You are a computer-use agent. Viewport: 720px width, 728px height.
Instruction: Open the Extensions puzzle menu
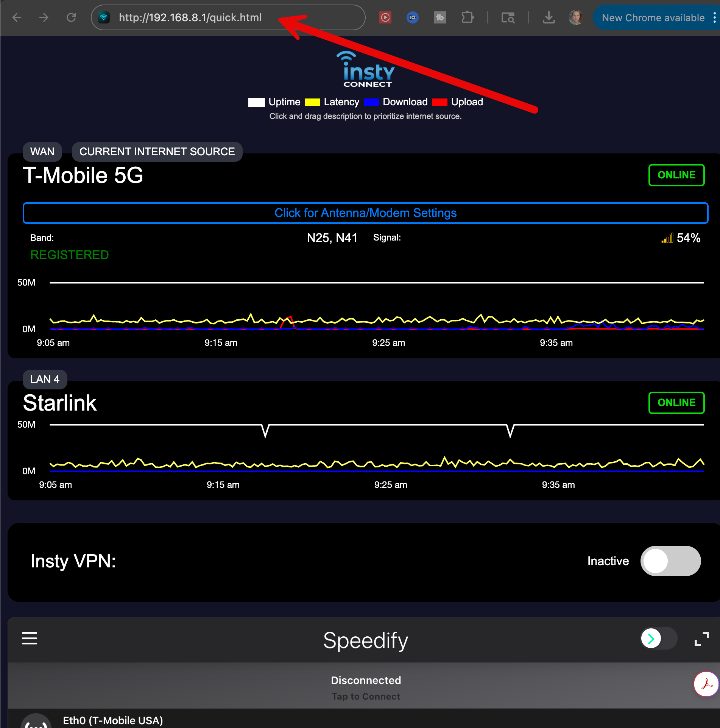pos(468,17)
